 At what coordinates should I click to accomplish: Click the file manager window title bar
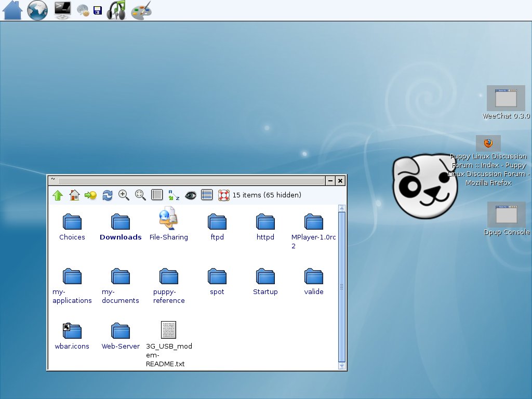coord(191,181)
